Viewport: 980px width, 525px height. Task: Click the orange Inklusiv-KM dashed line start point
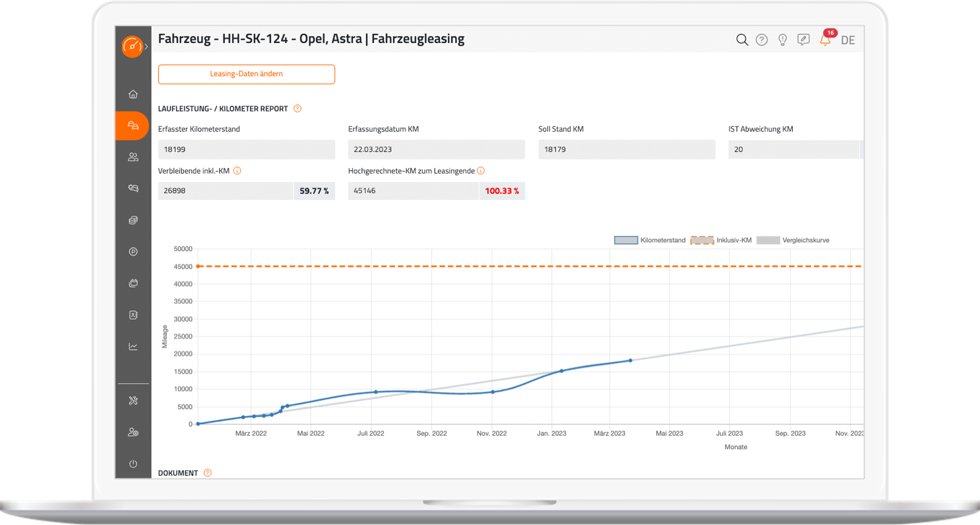pyautogui.click(x=198, y=266)
